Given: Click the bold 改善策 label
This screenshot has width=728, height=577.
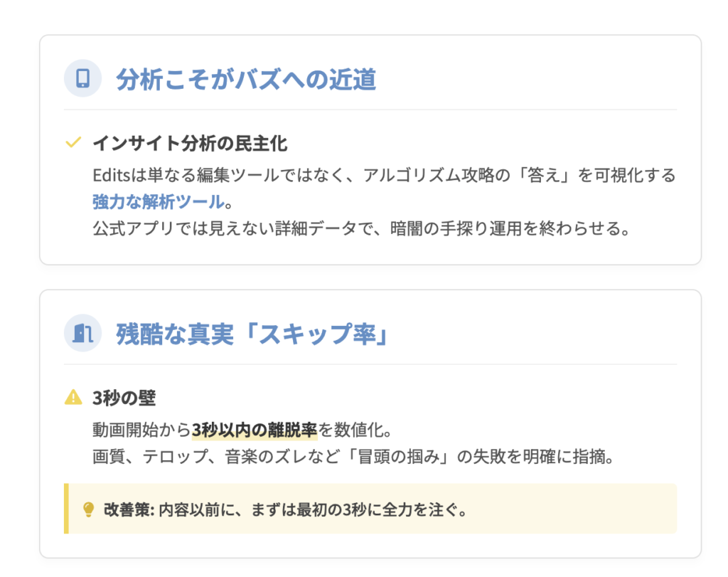Looking at the screenshot, I should pos(128,510).
